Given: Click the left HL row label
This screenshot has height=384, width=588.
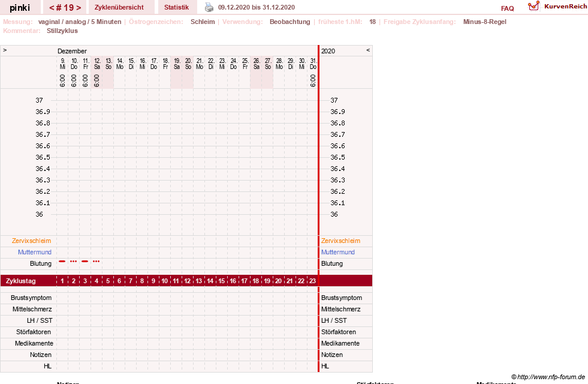Looking at the screenshot, I should [x=47, y=366].
